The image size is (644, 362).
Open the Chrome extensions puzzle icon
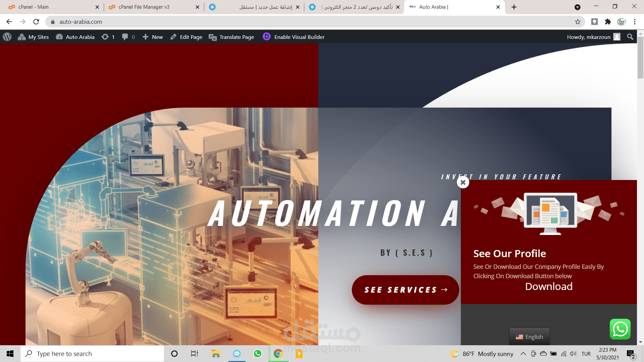coord(608,22)
